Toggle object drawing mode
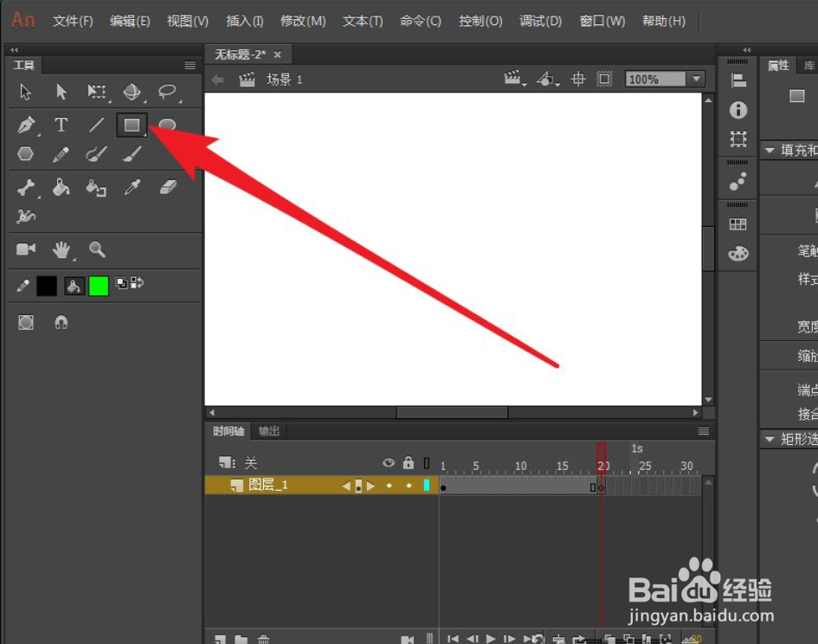 [x=26, y=323]
